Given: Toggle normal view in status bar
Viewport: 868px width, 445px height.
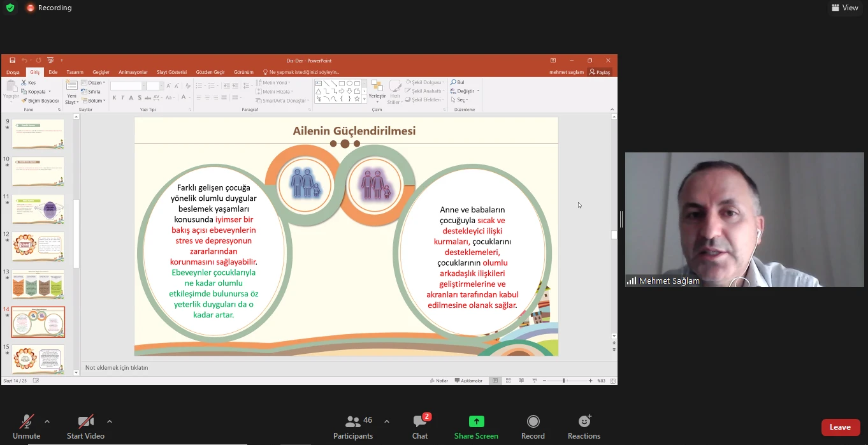Looking at the screenshot, I should point(495,381).
